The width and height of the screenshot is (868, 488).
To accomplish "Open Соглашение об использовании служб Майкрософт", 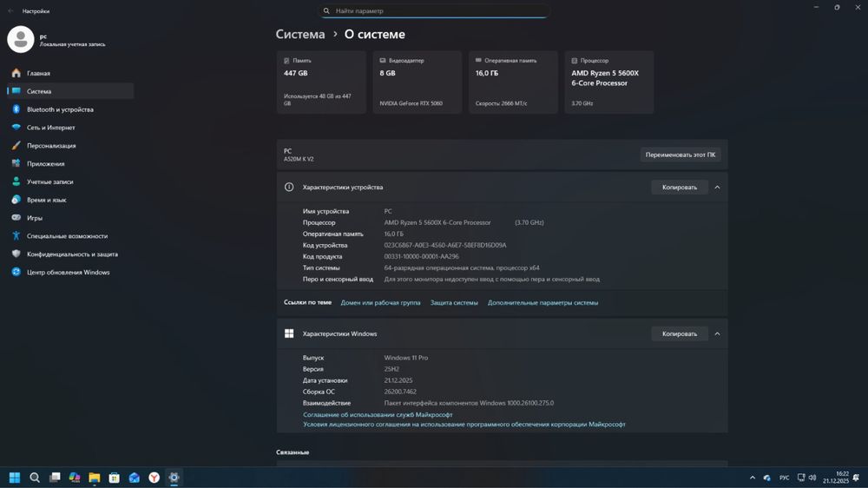I will pos(378,414).
